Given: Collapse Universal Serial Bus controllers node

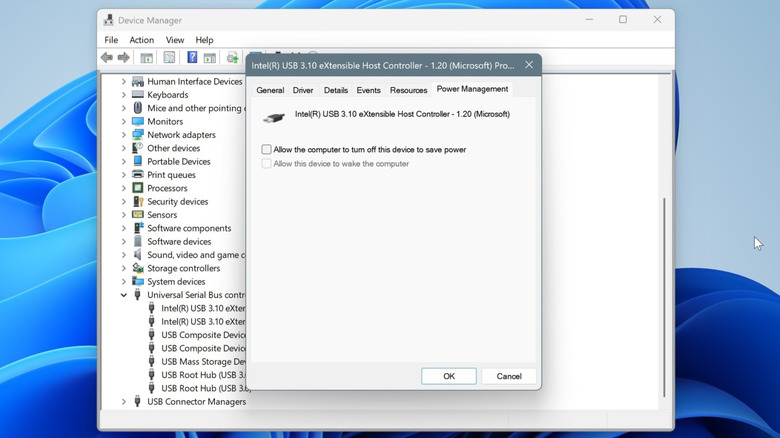Looking at the screenshot, I should click(123, 295).
